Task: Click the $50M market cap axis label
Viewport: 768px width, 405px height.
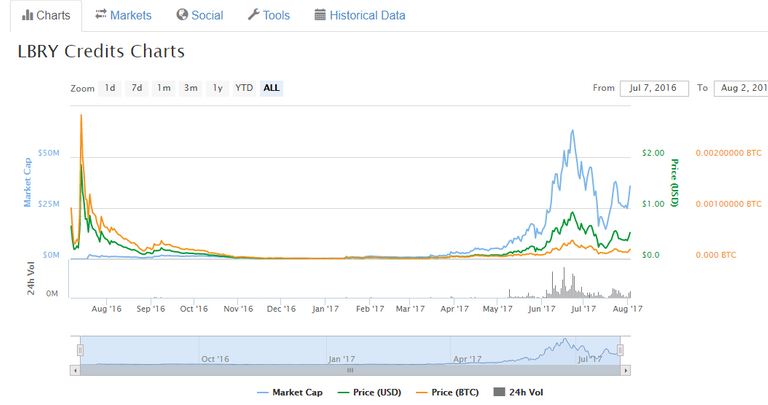Action: [x=48, y=153]
